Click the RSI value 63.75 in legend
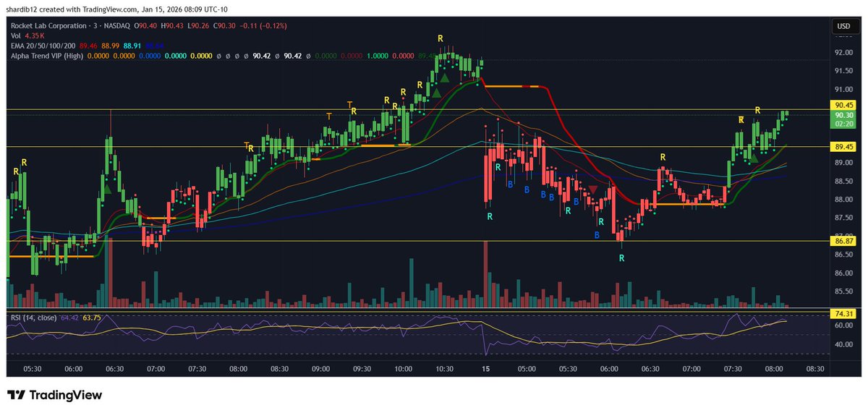 coord(92,316)
